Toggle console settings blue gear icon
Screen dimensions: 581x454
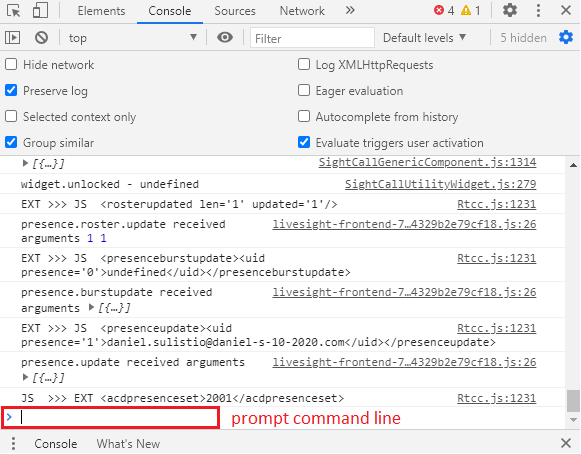pyautogui.click(x=566, y=37)
